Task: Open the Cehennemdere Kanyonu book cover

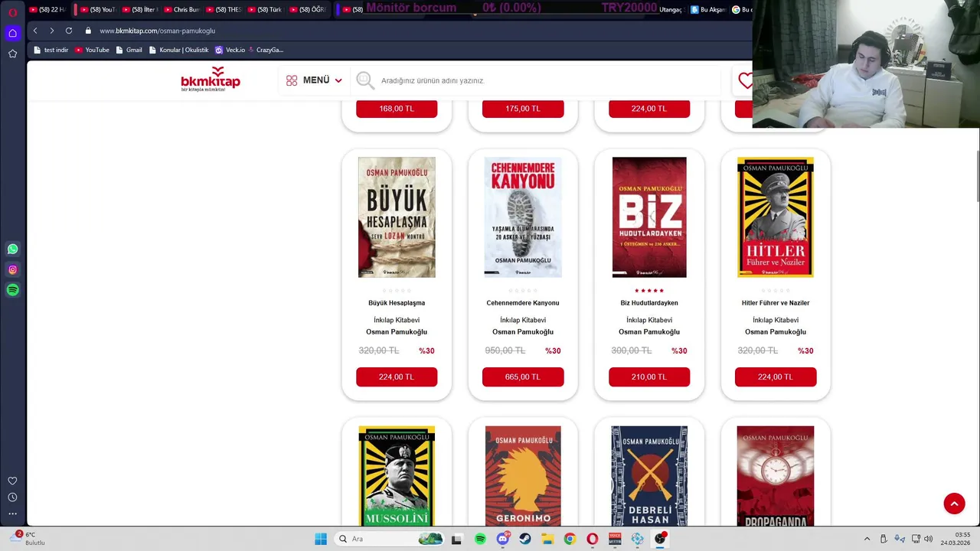Action: [x=523, y=217]
